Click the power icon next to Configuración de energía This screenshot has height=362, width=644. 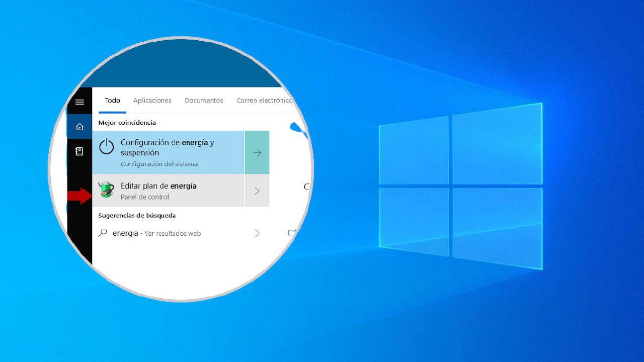[107, 147]
